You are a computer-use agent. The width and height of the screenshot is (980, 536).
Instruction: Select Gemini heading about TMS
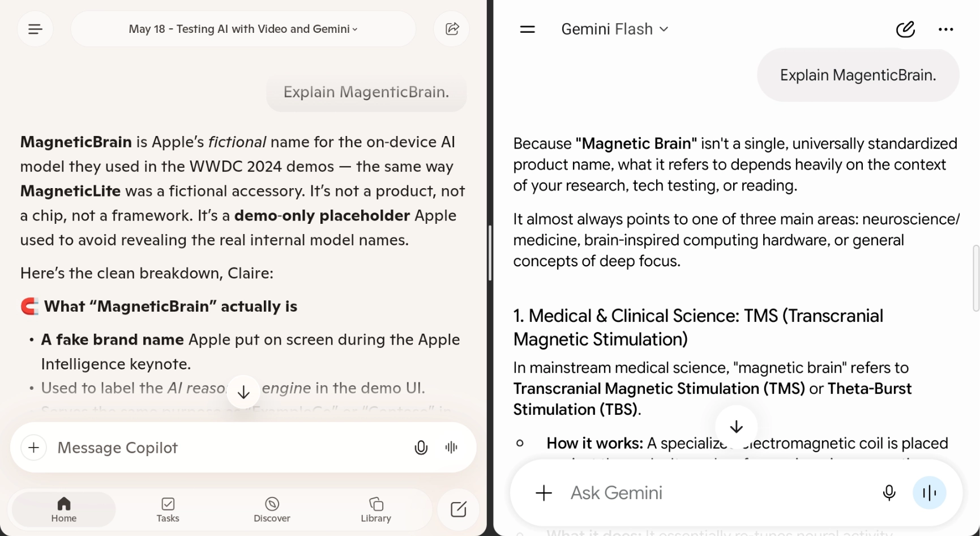click(698, 327)
